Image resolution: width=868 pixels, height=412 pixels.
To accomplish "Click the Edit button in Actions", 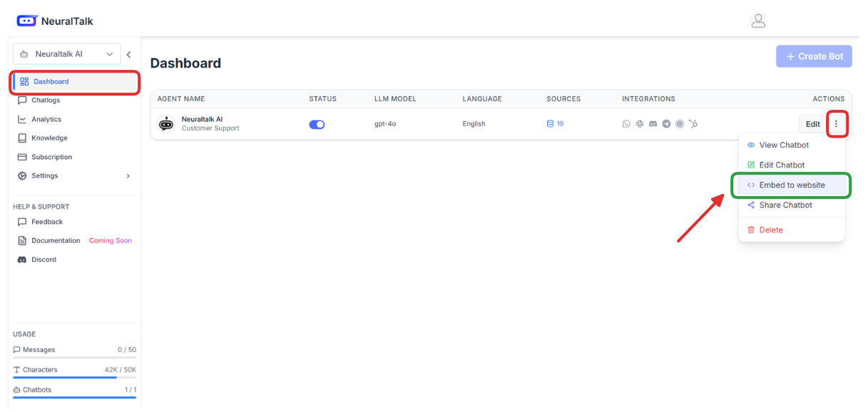I will pos(812,124).
